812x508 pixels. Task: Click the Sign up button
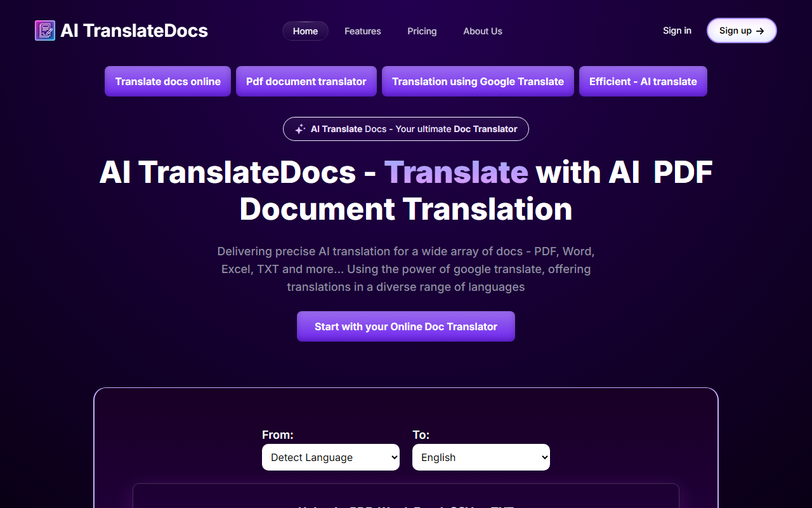click(x=742, y=30)
